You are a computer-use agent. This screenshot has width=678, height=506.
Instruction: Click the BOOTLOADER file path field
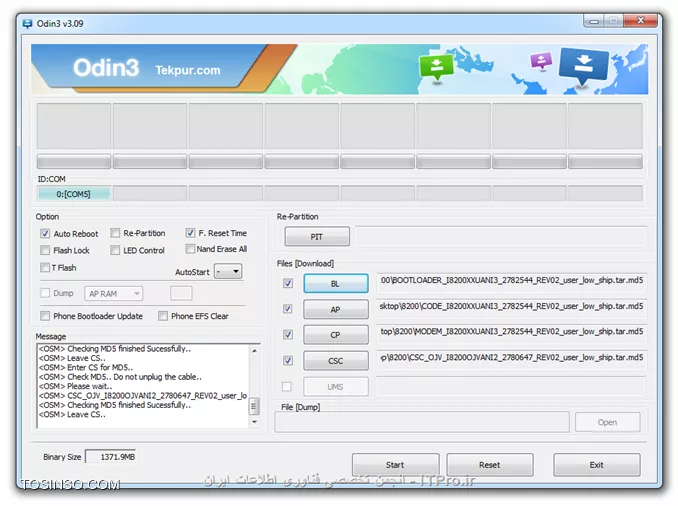pyautogui.click(x=512, y=281)
